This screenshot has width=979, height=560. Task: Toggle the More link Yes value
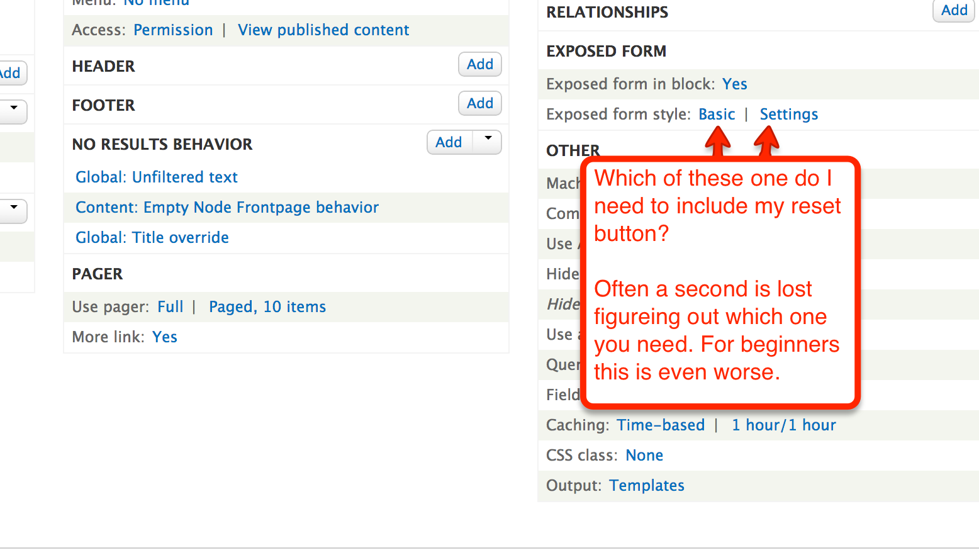coord(165,337)
